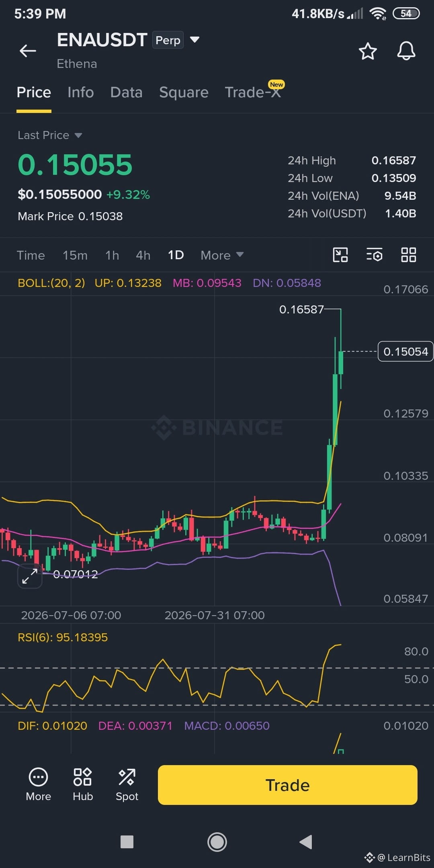The width and height of the screenshot is (434, 868).
Task: Tap the MACD: 0.00650 value
Action: [227, 726]
